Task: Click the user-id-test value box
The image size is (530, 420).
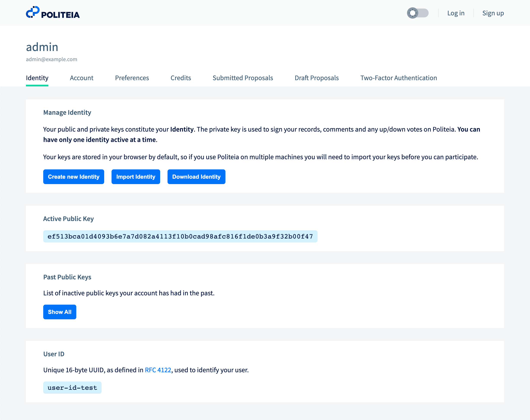Action: coord(72,388)
